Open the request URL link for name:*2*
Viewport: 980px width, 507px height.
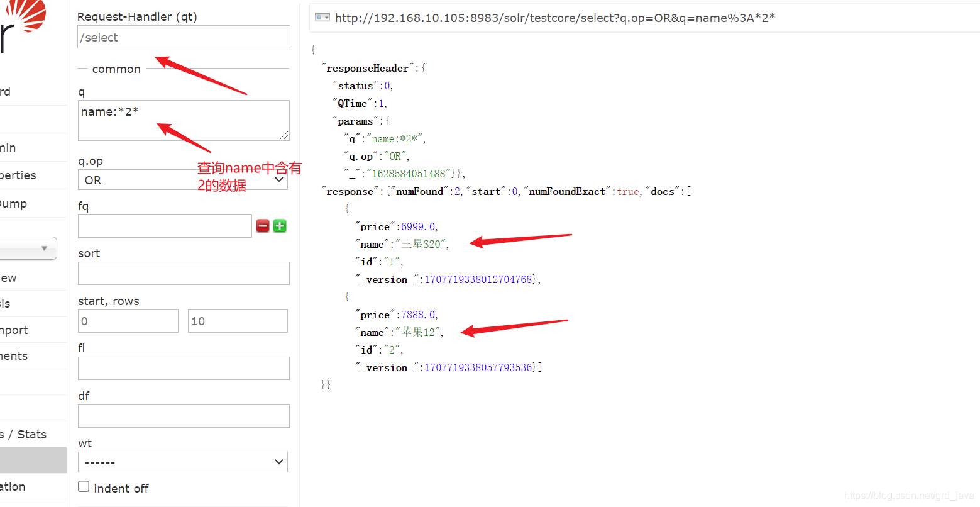point(555,18)
